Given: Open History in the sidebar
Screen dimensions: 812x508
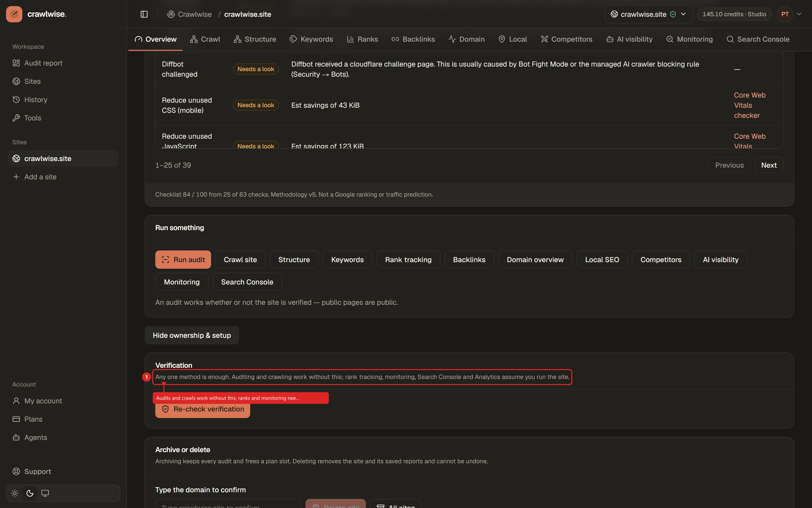Looking at the screenshot, I should [x=63, y=100].
